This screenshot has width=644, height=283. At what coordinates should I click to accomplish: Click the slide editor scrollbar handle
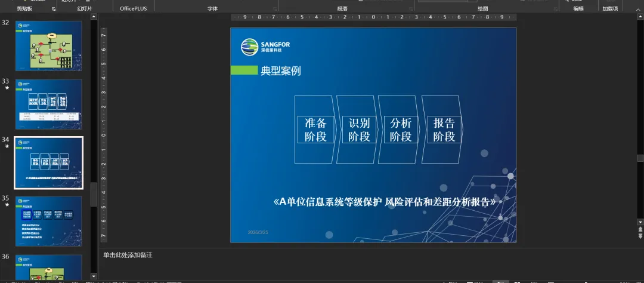pos(640,158)
